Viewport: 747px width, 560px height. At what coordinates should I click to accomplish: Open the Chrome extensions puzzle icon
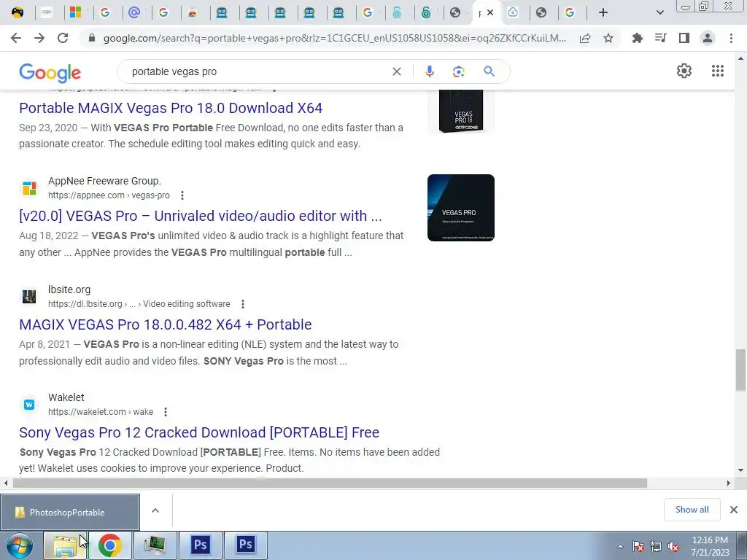point(637,38)
